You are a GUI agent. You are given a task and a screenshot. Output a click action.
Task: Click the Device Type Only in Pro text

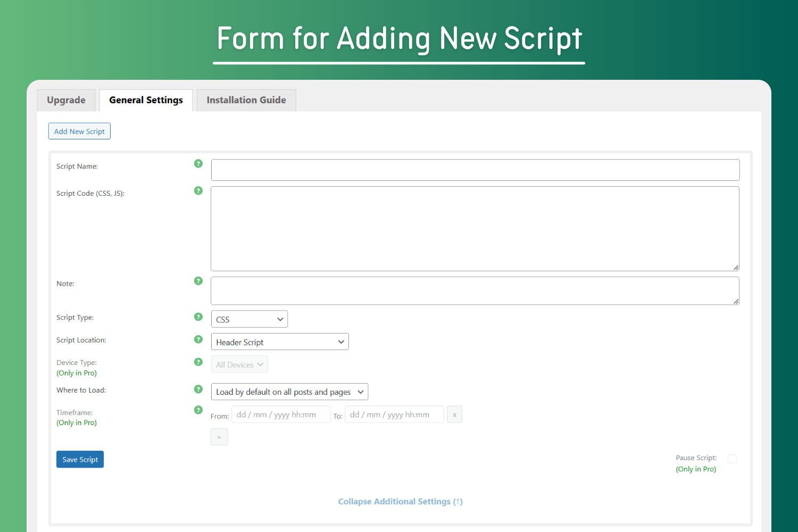coord(77,373)
